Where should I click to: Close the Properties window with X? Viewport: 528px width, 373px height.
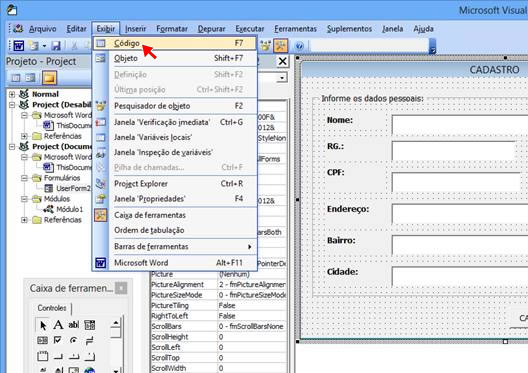(x=282, y=61)
